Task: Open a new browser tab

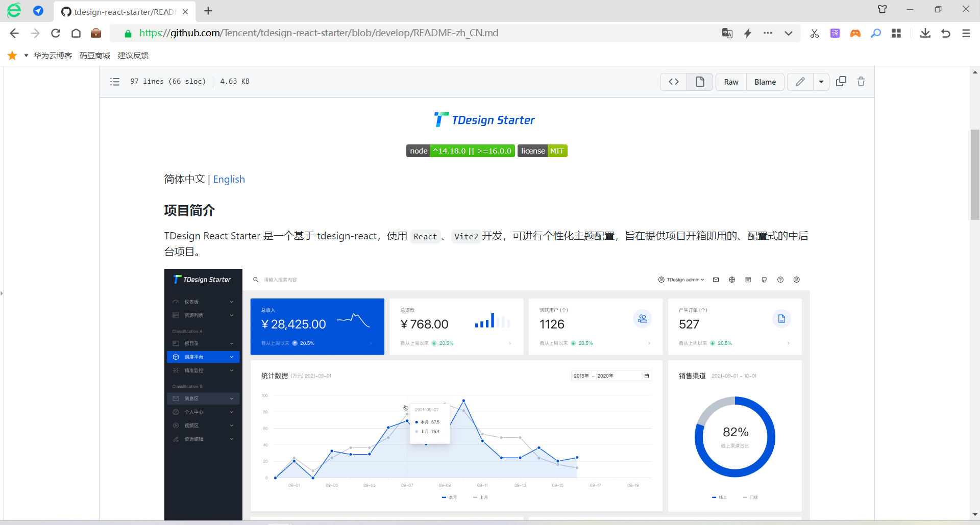Action: [x=208, y=11]
